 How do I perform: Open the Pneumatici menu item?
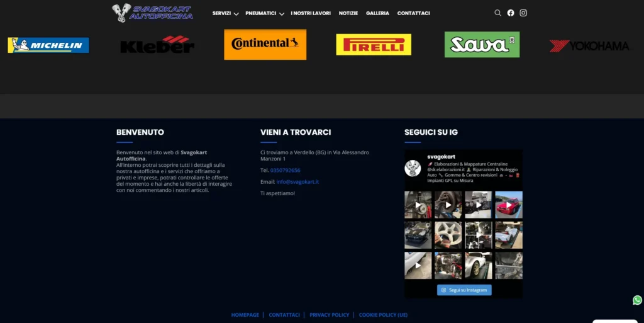[x=261, y=13]
